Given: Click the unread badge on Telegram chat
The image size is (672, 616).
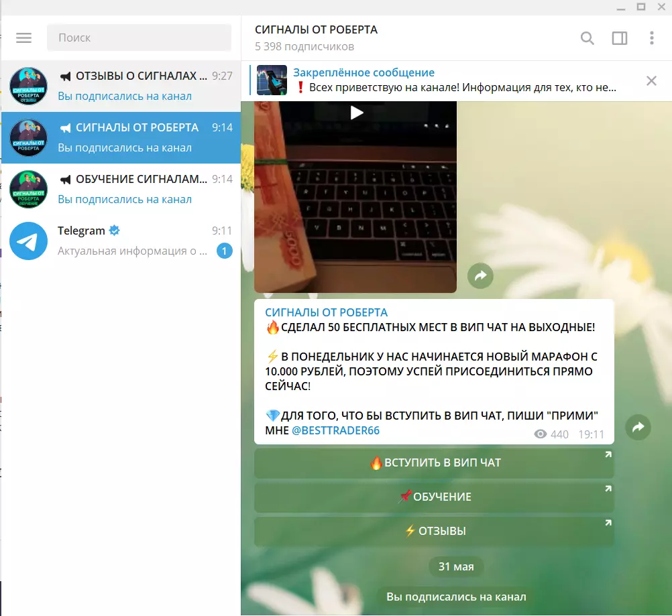Looking at the screenshot, I should coord(224,251).
